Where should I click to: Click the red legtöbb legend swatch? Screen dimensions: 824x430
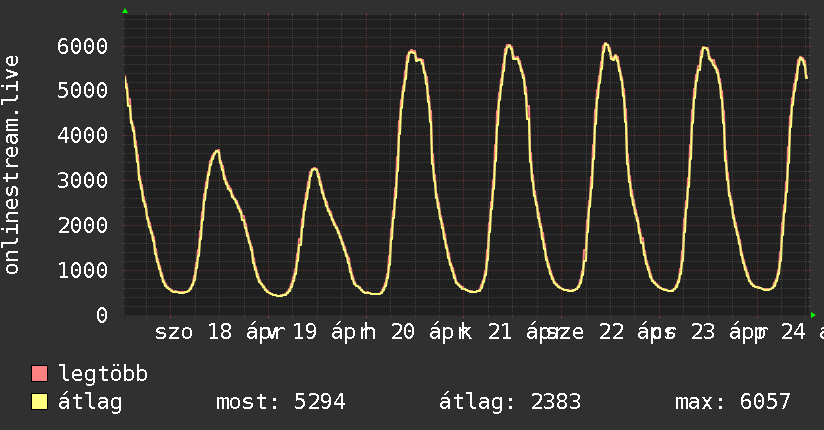pyautogui.click(x=40, y=375)
